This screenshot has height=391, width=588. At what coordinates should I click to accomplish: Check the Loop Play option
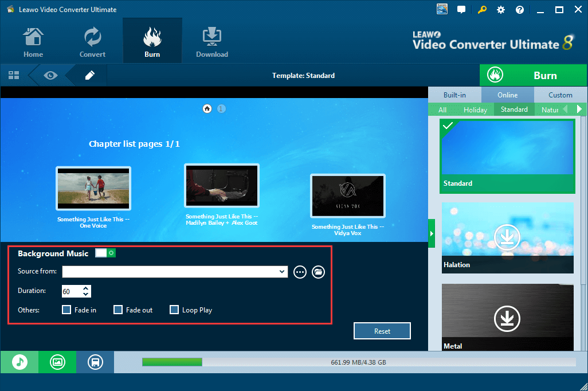(174, 310)
